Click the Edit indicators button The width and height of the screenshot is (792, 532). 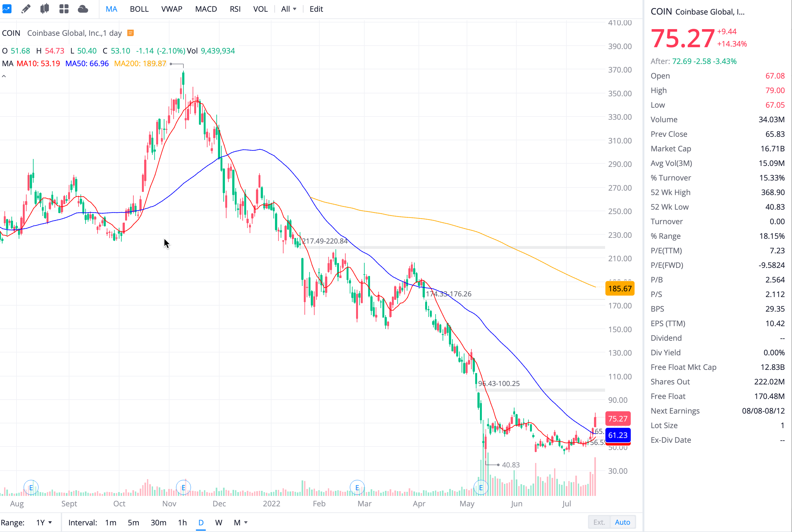[316, 9]
